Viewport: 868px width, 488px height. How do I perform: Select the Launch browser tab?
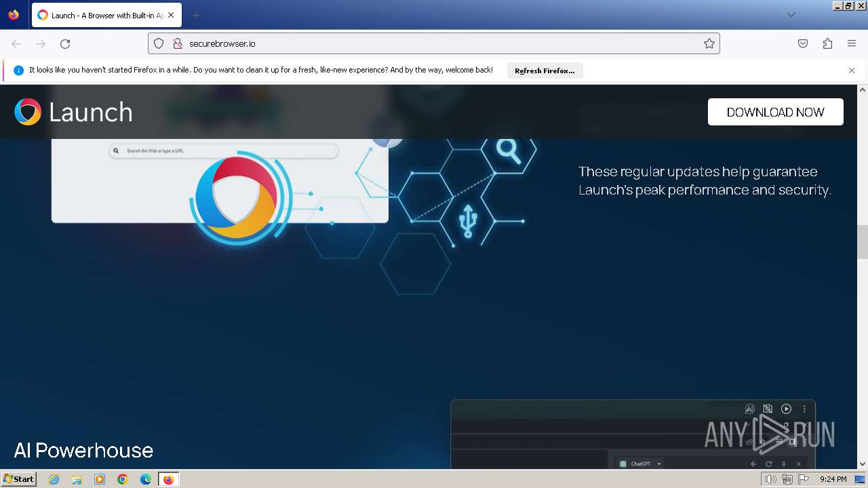click(106, 15)
